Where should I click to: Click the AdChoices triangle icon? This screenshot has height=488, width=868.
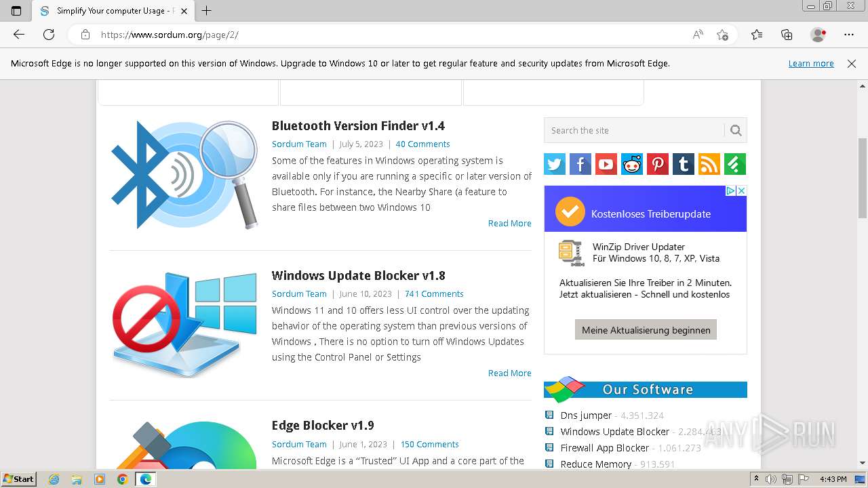(x=731, y=190)
